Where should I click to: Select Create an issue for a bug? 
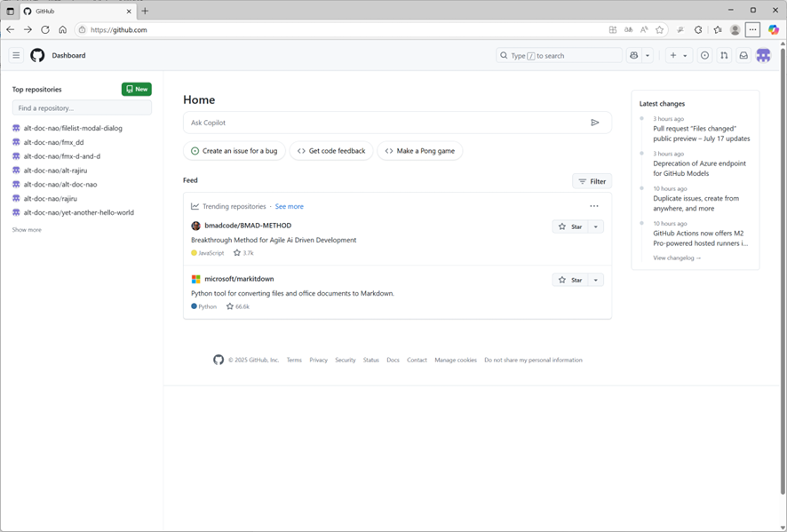click(234, 151)
